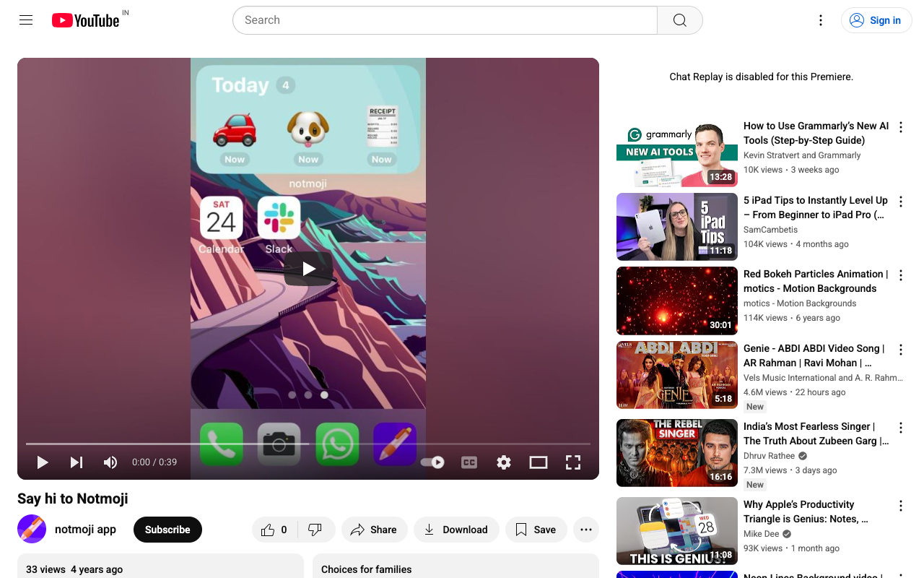Enter full screen mode

coord(573,462)
